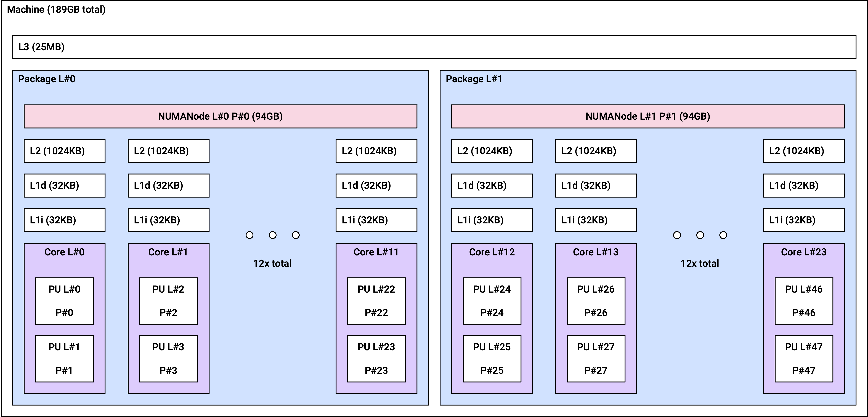Viewport: 868px width, 417px height.
Task: Click the Core L#12 title
Action: 492,252
